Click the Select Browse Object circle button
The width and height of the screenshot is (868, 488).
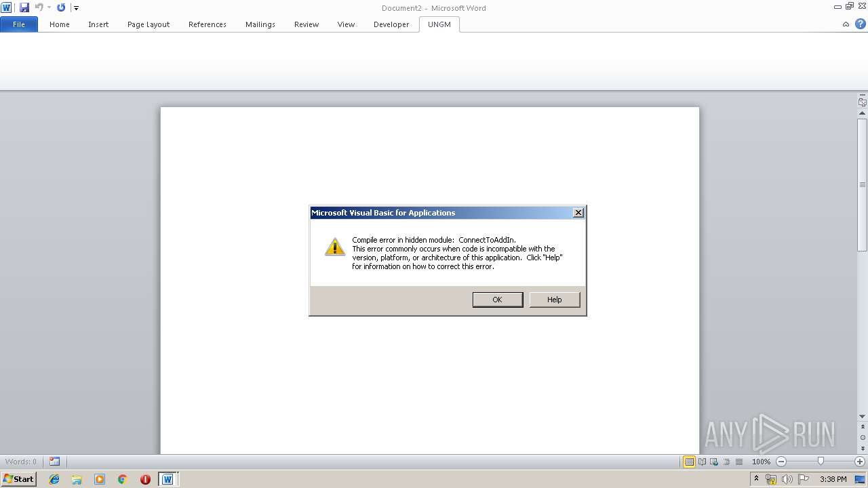click(863, 438)
